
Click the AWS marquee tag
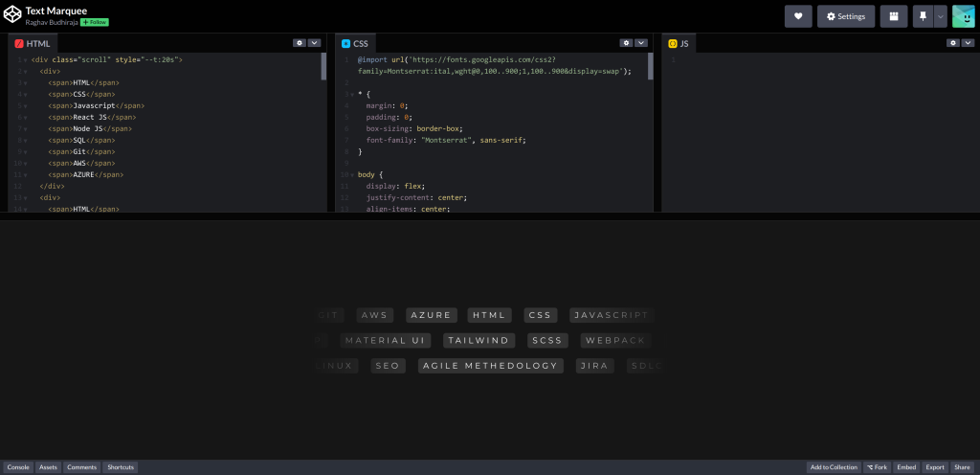375,315
